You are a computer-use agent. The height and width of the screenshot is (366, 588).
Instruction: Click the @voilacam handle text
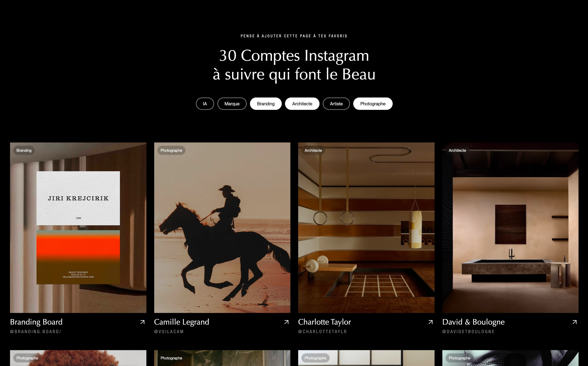tap(169, 332)
